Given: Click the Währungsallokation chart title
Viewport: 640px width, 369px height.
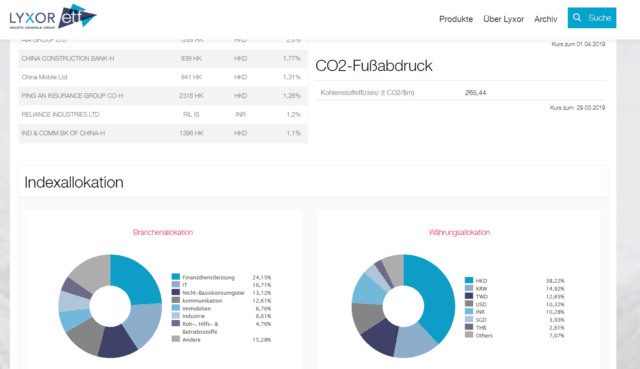Looking at the screenshot, I should tap(459, 232).
